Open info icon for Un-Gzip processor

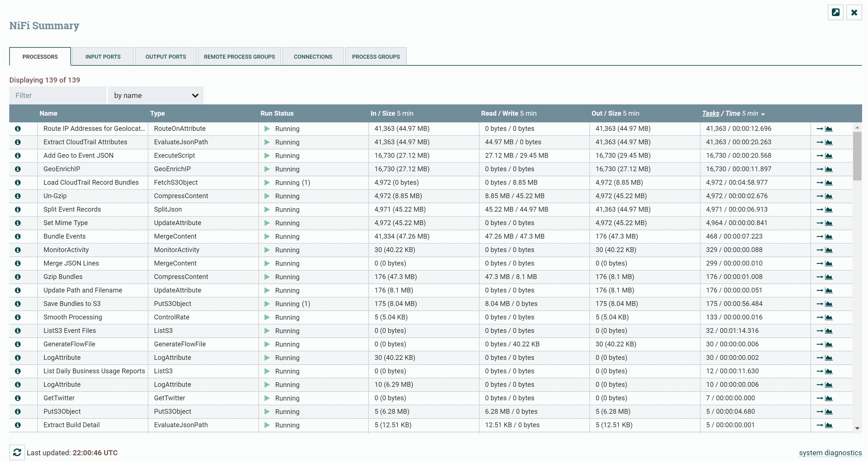(x=18, y=196)
